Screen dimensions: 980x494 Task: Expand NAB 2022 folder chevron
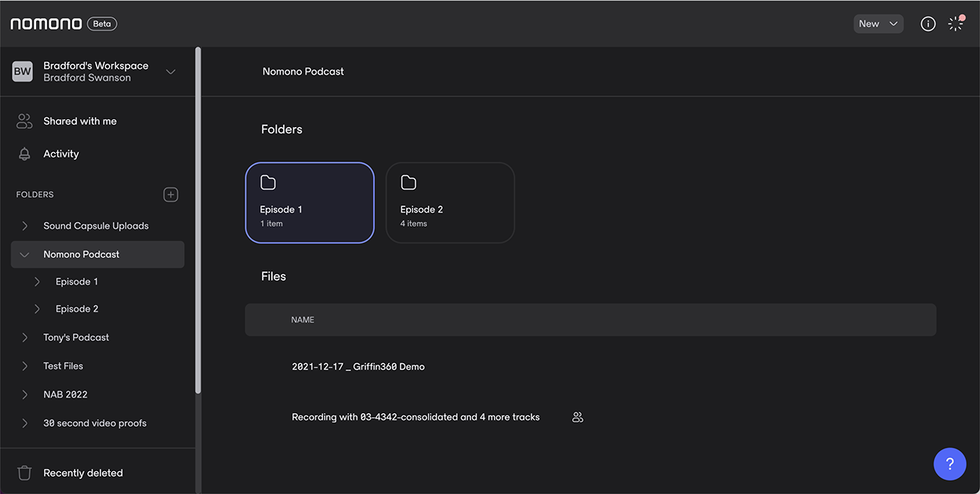[x=25, y=394]
